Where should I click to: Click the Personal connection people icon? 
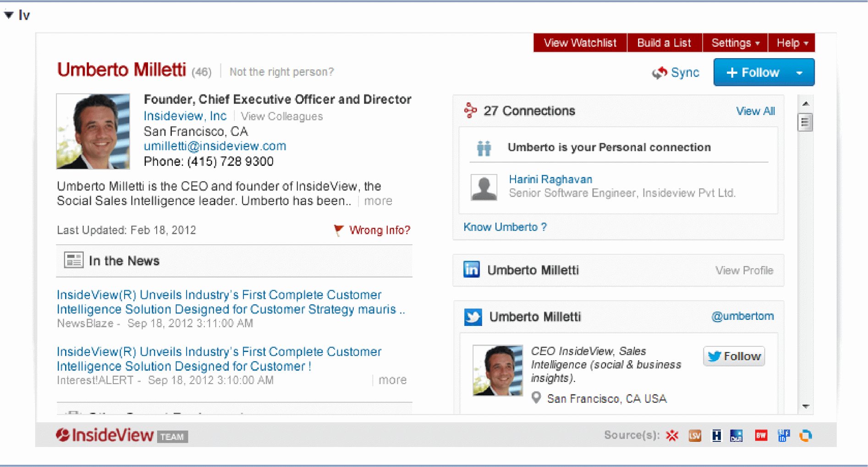pyautogui.click(x=484, y=148)
